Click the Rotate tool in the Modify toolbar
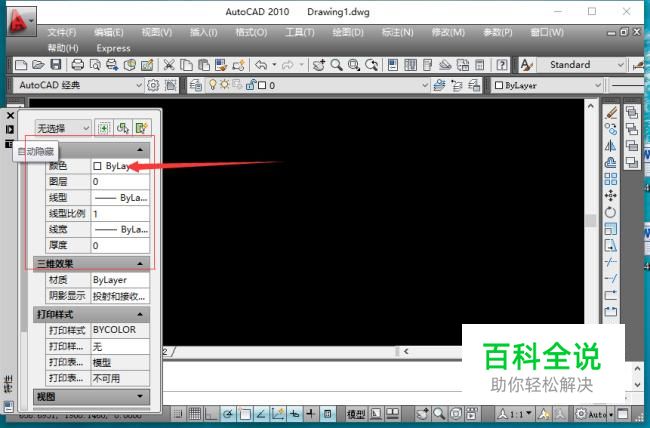Screen dimensions: 650x428 611,212
